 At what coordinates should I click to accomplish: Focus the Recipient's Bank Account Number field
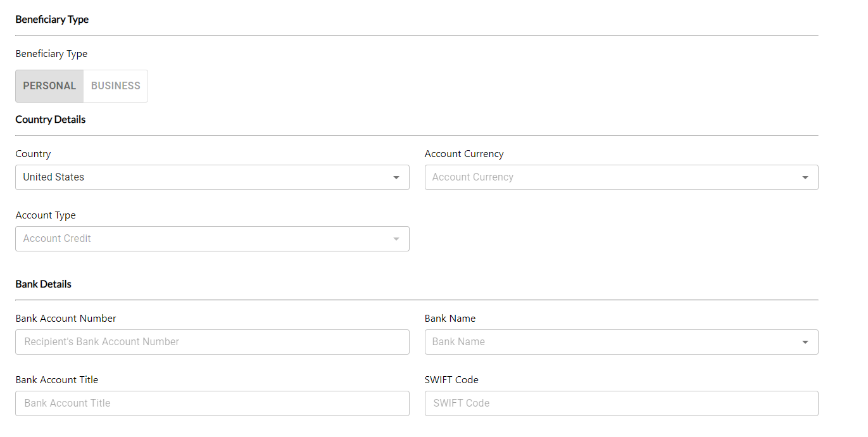(x=212, y=342)
